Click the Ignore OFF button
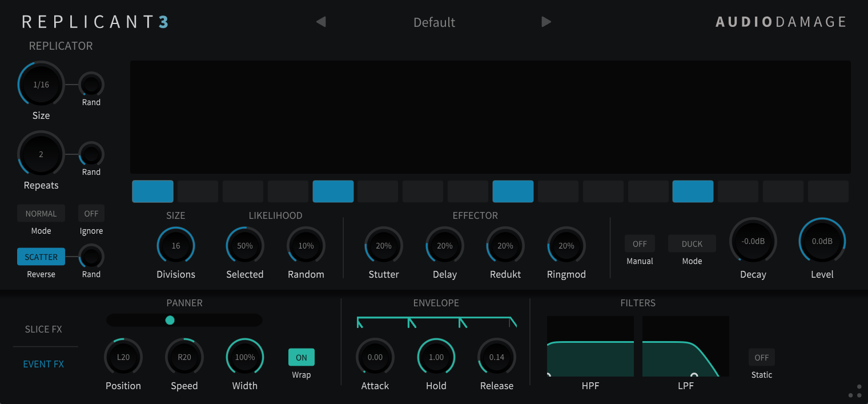Viewport: 868px width, 404px height. click(91, 214)
